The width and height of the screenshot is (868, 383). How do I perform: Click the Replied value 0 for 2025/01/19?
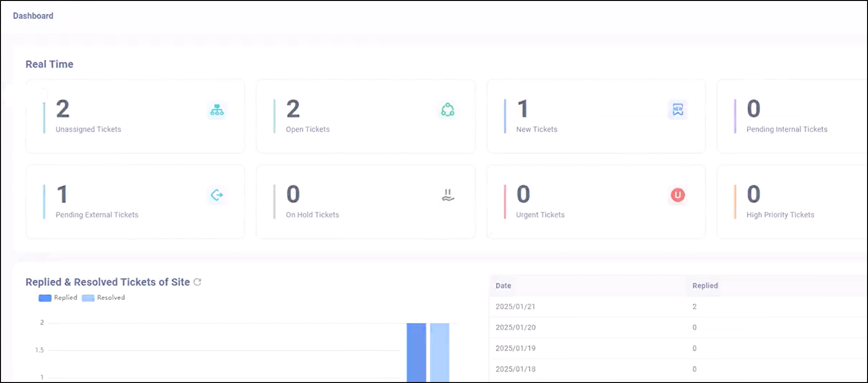click(x=694, y=348)
